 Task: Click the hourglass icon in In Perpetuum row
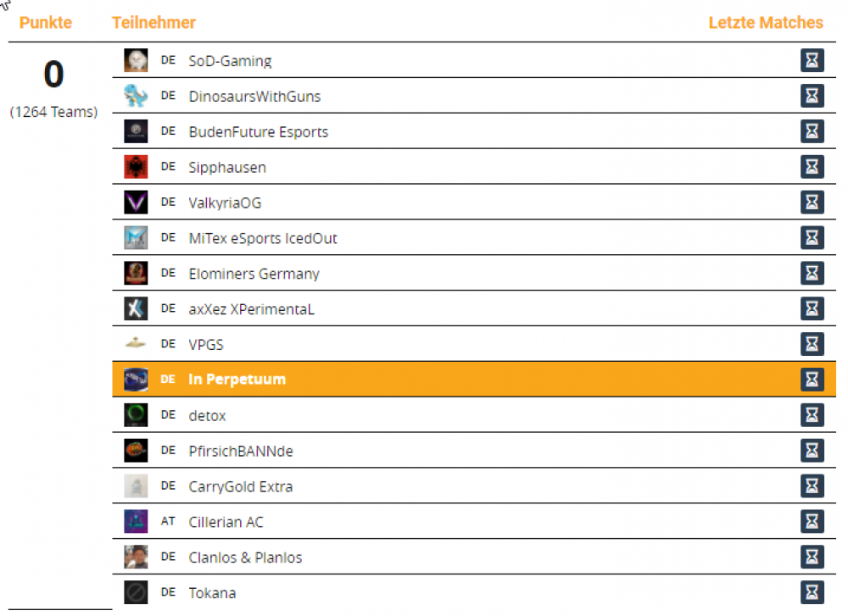click(x=812, y=380)
